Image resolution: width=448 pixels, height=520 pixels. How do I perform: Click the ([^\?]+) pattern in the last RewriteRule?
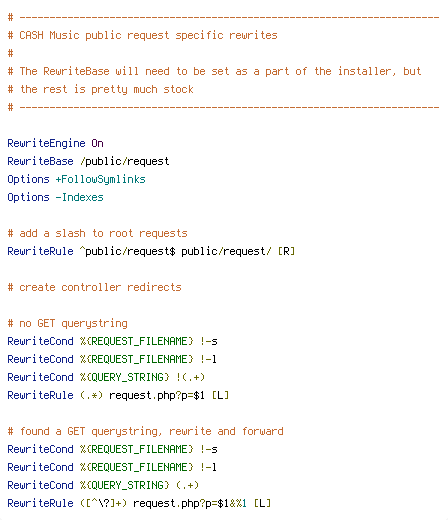click(x=103, y=503)
